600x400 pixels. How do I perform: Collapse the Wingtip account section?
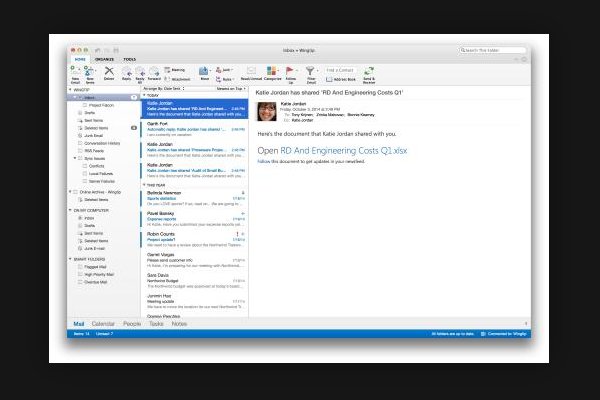(x=70, y=90)
